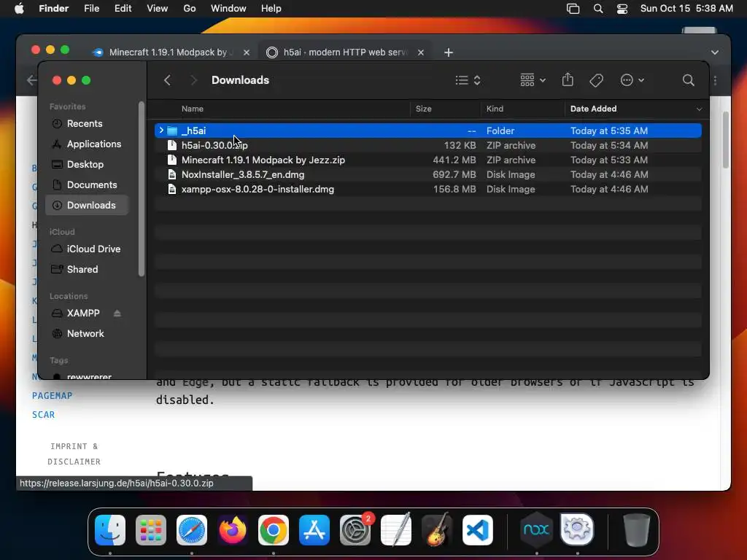Open the Finder menu in menu bar

(54, 9)
